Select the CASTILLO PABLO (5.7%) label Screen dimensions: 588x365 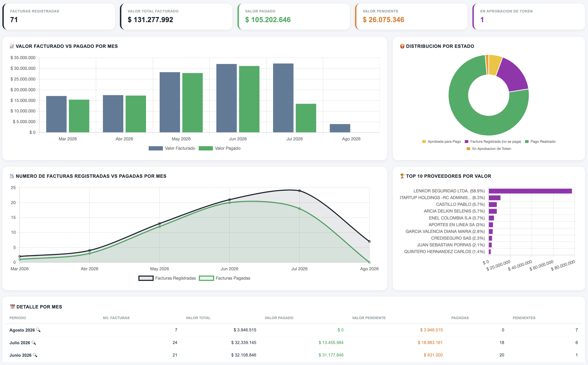tap(460, 204)
